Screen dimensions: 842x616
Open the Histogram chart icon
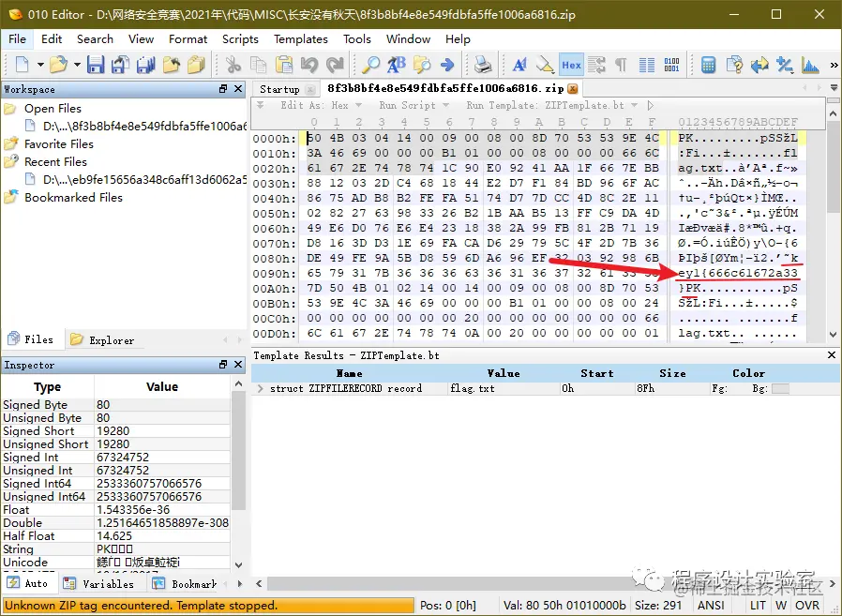point(810,65)
